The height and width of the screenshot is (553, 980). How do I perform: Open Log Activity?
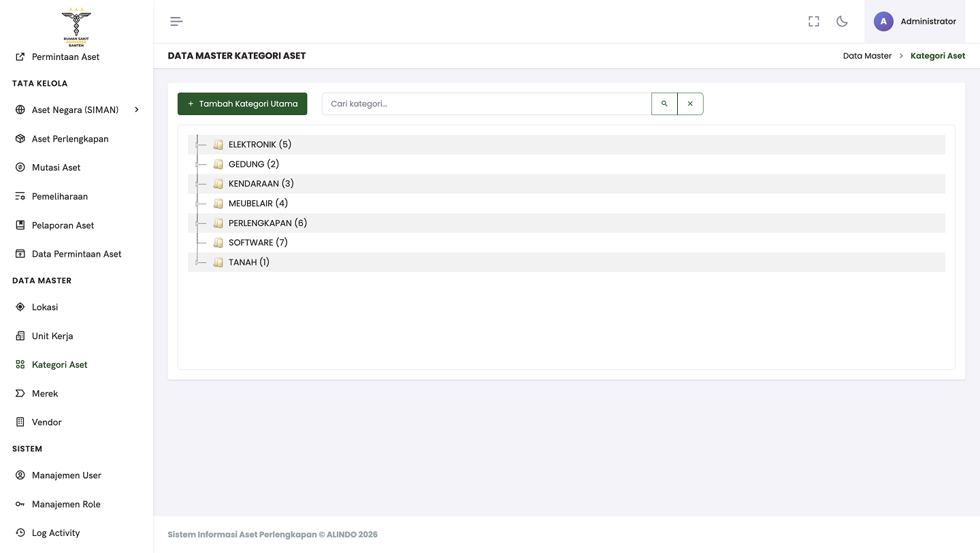(56, 533)
